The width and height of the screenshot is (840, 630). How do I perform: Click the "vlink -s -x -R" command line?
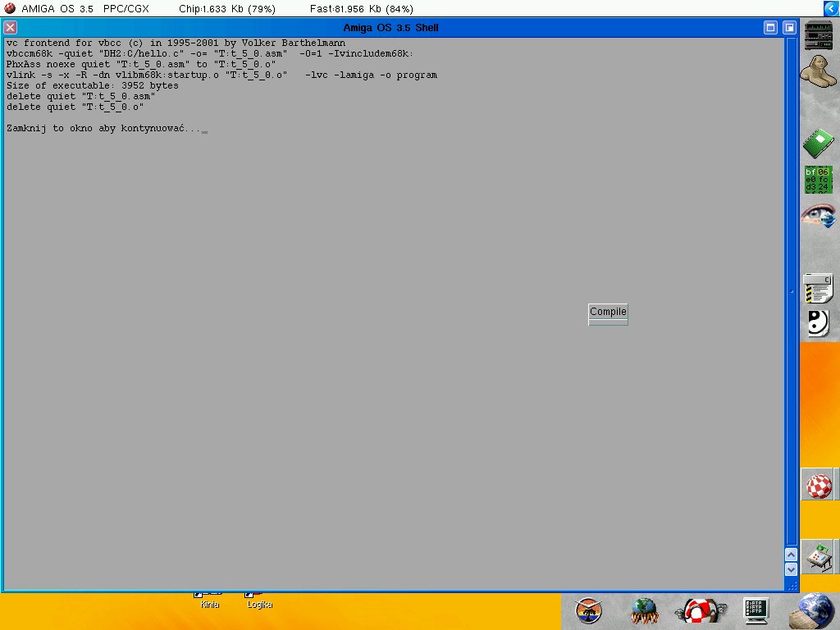[x=221, y=75]
